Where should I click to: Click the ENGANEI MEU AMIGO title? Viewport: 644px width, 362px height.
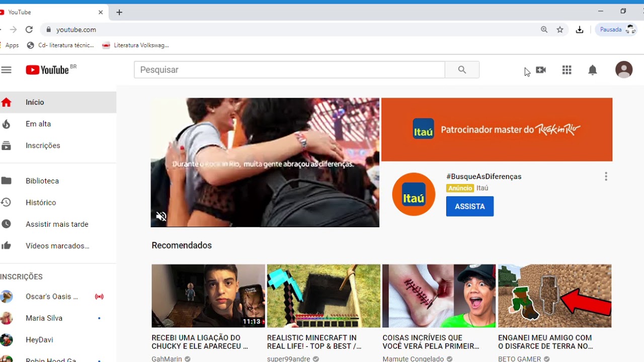click(545, 342)
